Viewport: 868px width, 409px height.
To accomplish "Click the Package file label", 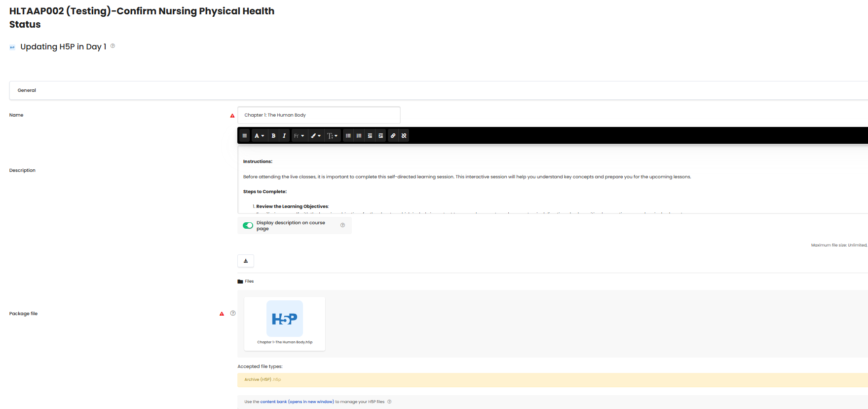I will click(x=23, y=314).
